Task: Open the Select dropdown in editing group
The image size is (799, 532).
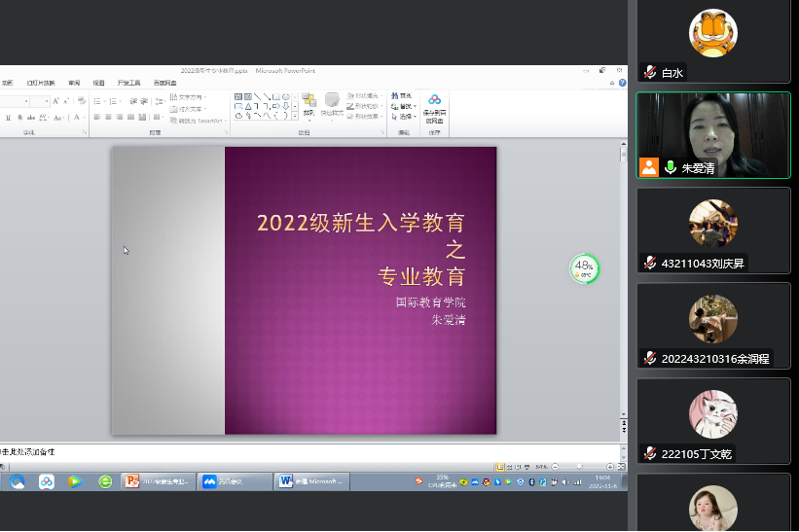Action: click(x=403, y=117)
